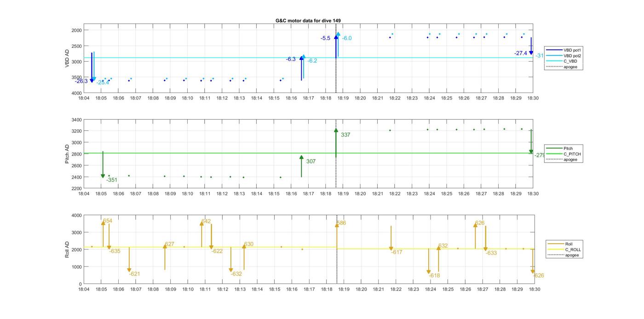Image resolution: width=644 pixels, height=319 pixels.
Task: Click the '-632' roll data label
Action: tap(236, 274)
